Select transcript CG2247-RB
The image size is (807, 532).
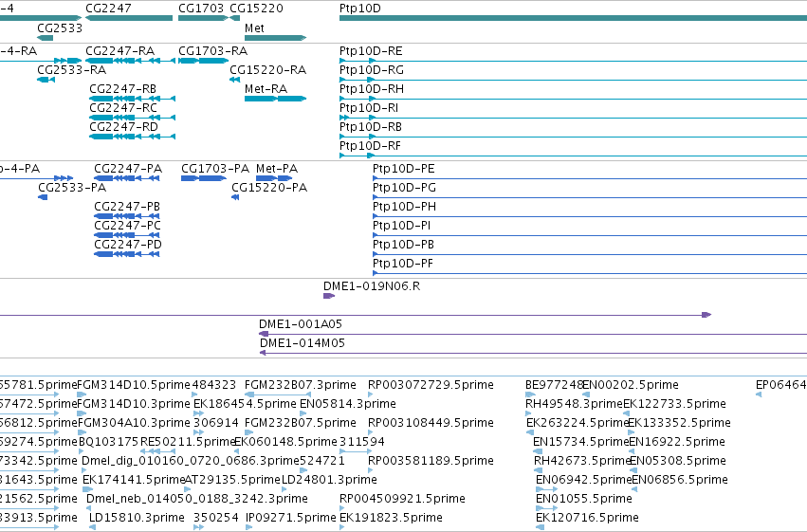coord(132,99)
